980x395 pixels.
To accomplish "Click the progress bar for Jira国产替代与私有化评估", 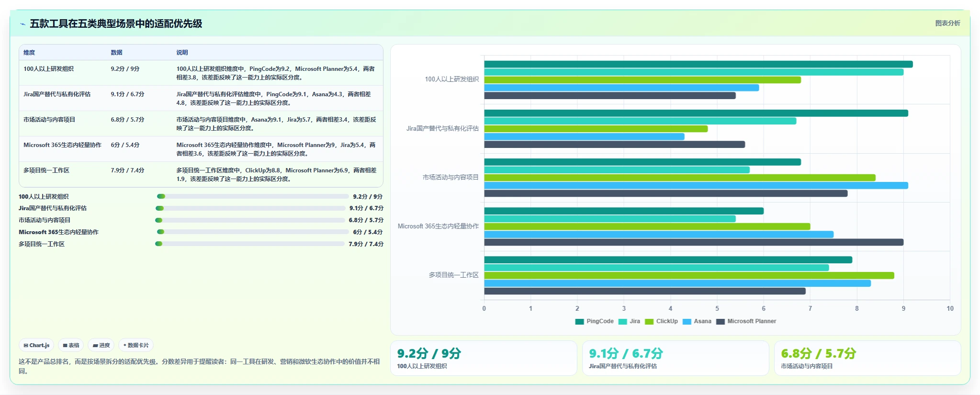I will [250, 208].
